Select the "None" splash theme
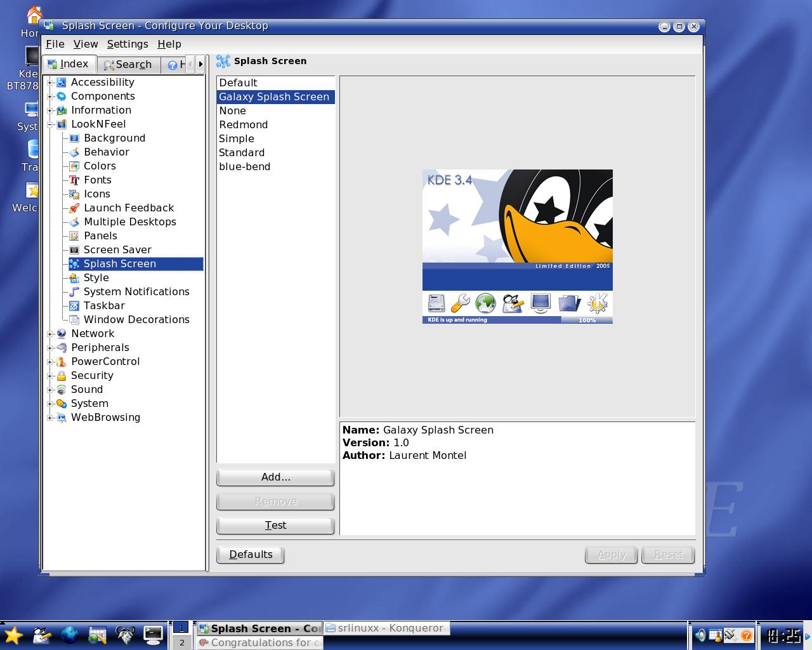Image resolution: width=812 pixels, height=650 pixels. pos(275,110)
